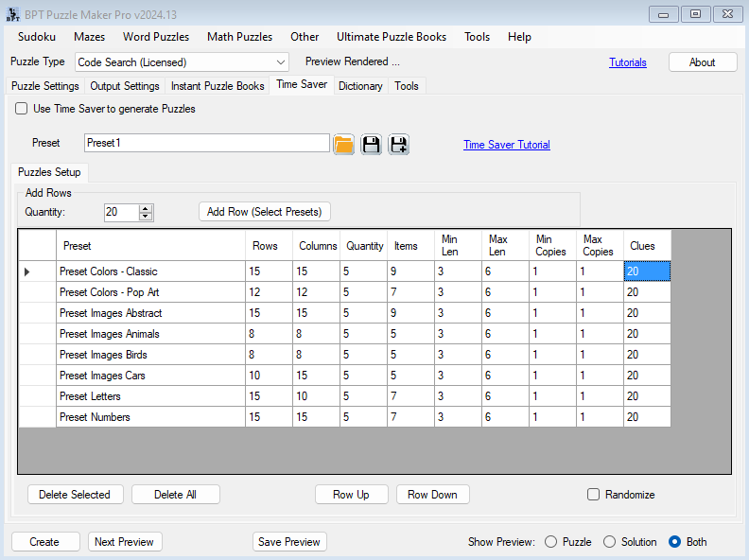Click the Rows cell of Colors - Pop Art
Image resolution: width=749 pixels, height=560 pixels.
269,292
